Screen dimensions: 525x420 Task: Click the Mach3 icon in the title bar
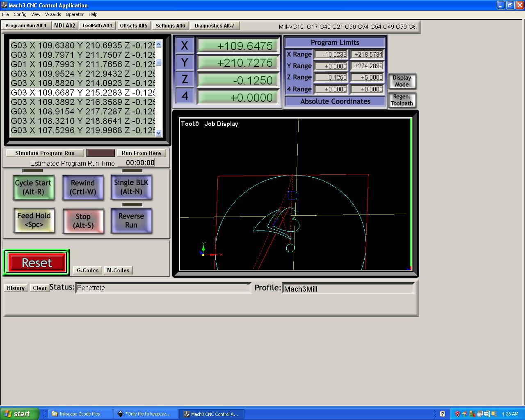pyautogui.click(x=4, y=5)
